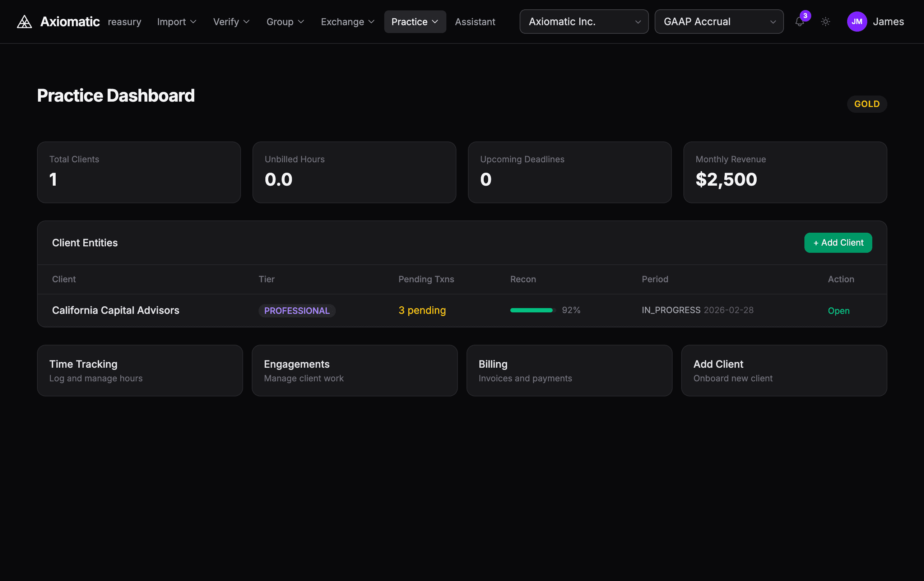Open Engagements to manage client work
This screenshot has width=924, height=581.
point(354,370)
